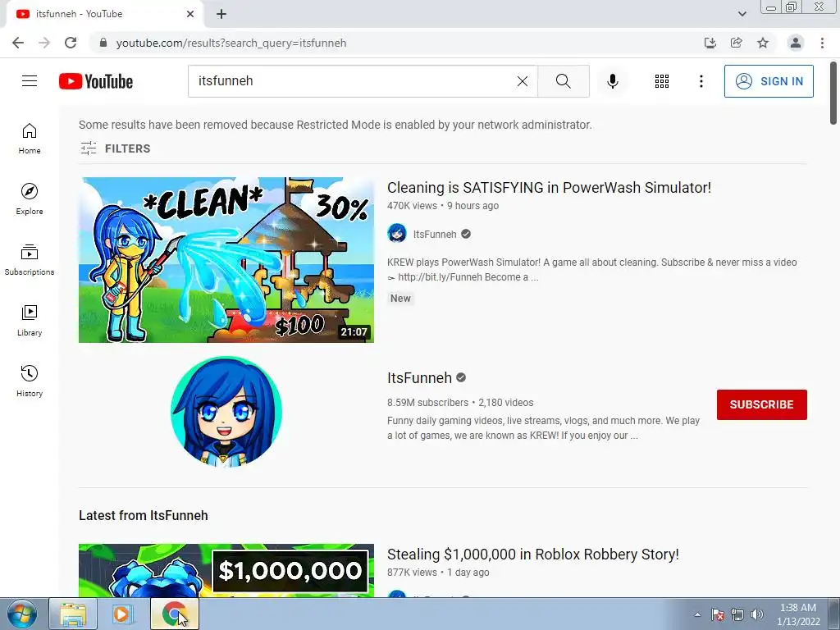This screenshot has height=630, width=840.
Task: Click the PowerWash Simulator video thumbnail
Action: pyautogui.click(x=226, y=260)
